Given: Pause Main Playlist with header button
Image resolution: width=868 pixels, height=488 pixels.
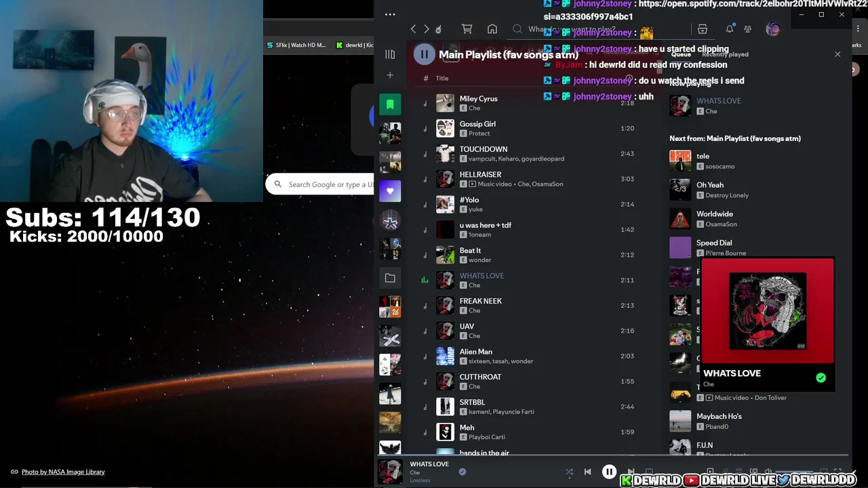Looking at the screenshot, I should (x=424, y=54).
